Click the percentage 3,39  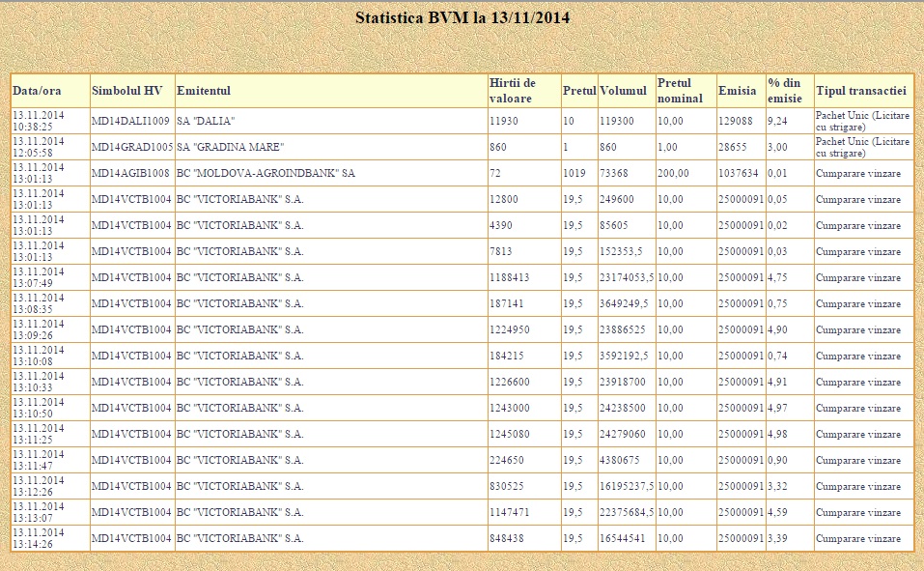coord(777,538)
